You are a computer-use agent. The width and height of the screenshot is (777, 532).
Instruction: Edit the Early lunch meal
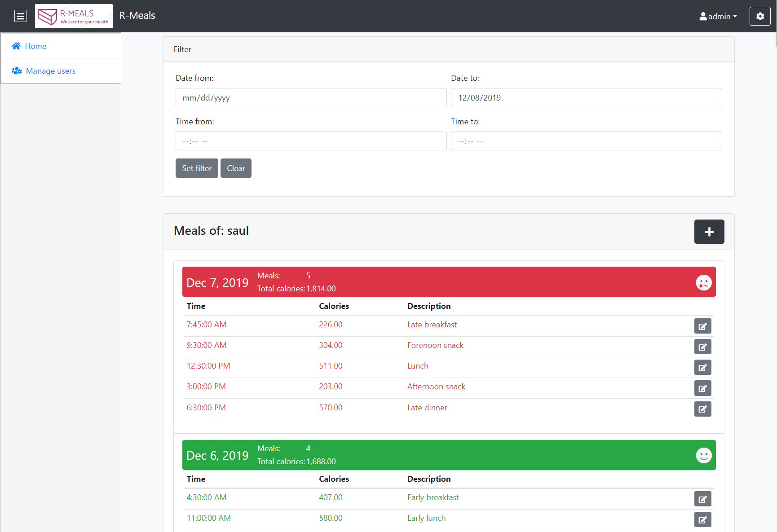coord(702,519)
